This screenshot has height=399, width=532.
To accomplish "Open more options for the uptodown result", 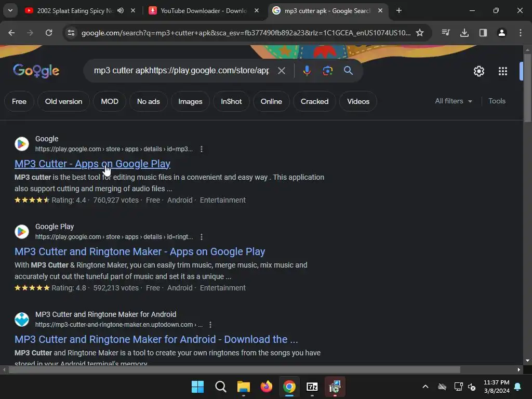I will [210, 325].
